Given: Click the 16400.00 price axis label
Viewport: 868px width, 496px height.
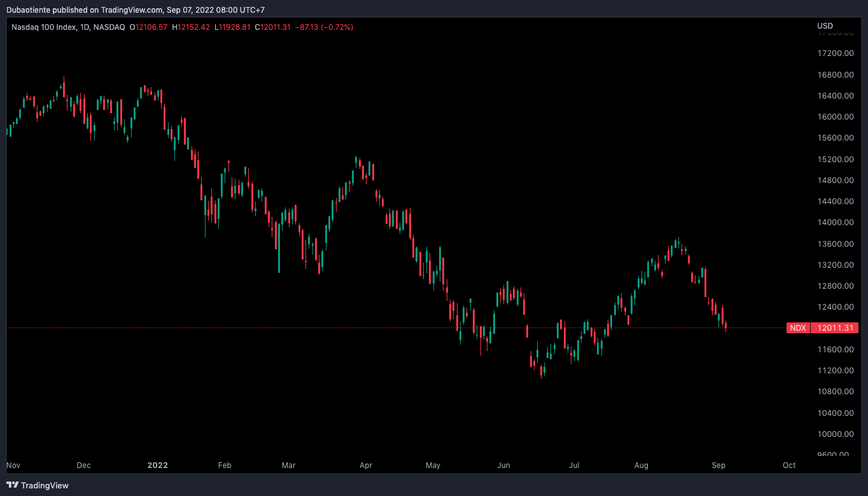Looking at the screenshot, I should point(836,95).
